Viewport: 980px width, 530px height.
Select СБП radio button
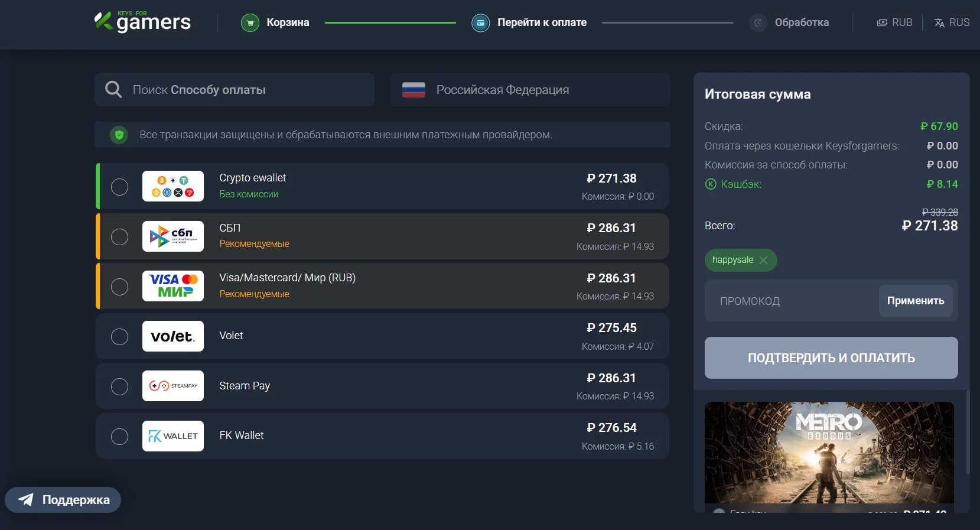tap(120, 236)
